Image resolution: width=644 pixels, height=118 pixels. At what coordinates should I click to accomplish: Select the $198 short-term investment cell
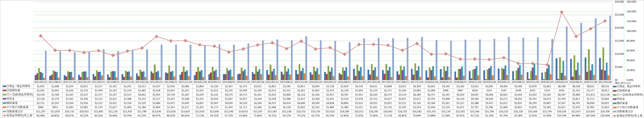point(518,90)
